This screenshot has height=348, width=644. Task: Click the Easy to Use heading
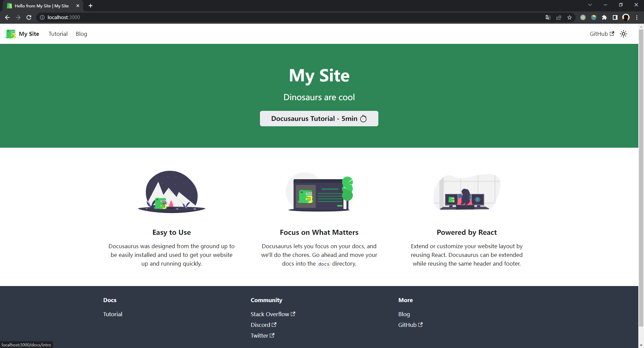[x=171, y=232]
